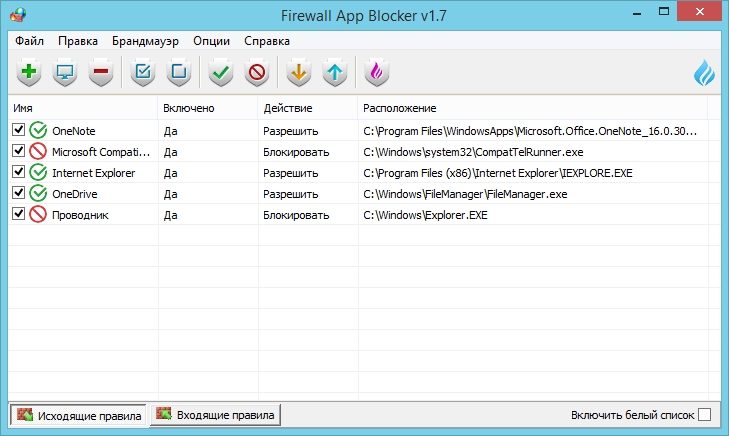
Task: Open the Файл menu
Action: pos(30,41)
